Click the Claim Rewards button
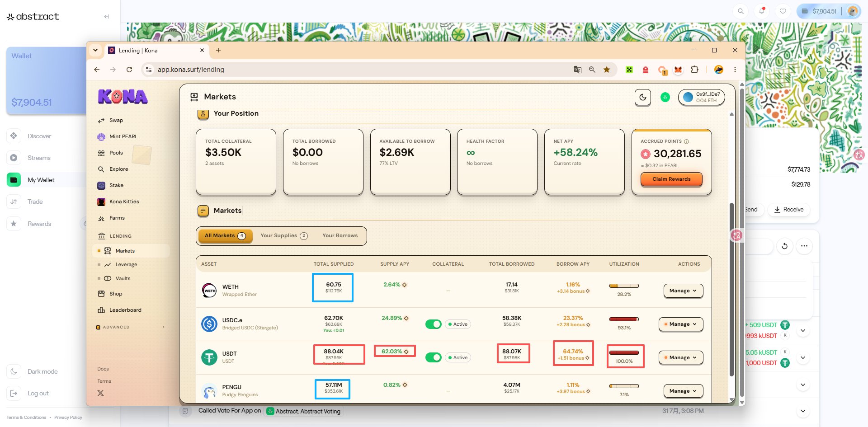The image size is (868, 427). tap(671, 179)
